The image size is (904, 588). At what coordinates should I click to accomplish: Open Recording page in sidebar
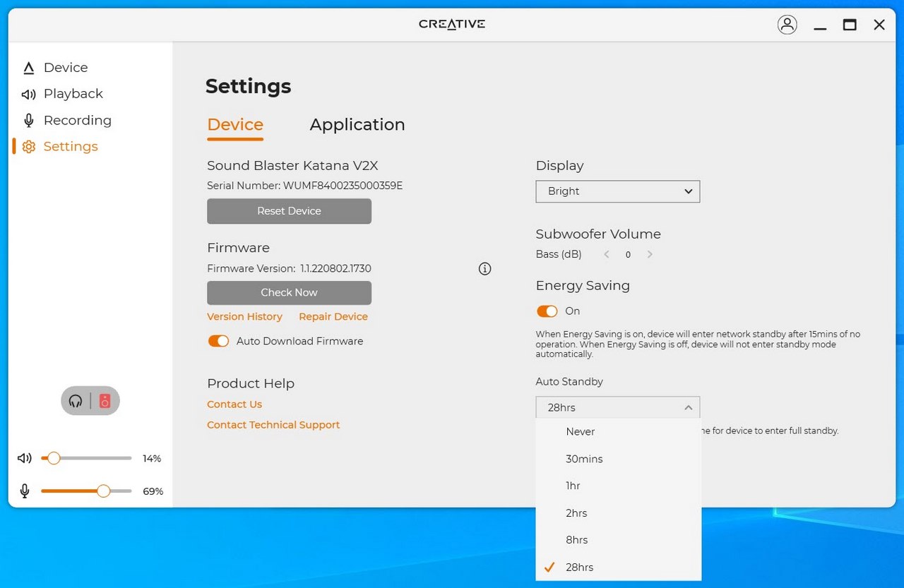click(x=78, y=121)
